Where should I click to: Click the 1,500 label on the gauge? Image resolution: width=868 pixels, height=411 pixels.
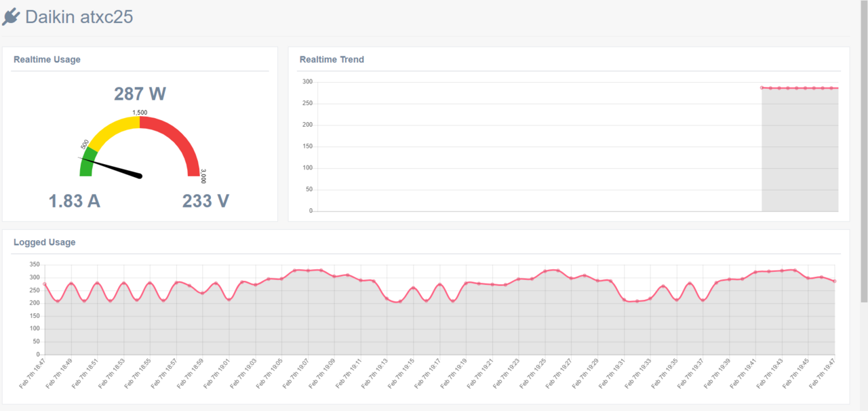pos(140,113)
